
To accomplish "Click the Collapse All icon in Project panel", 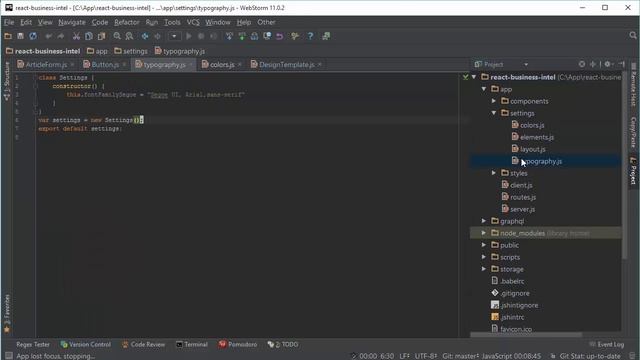I will coord(593,64).
